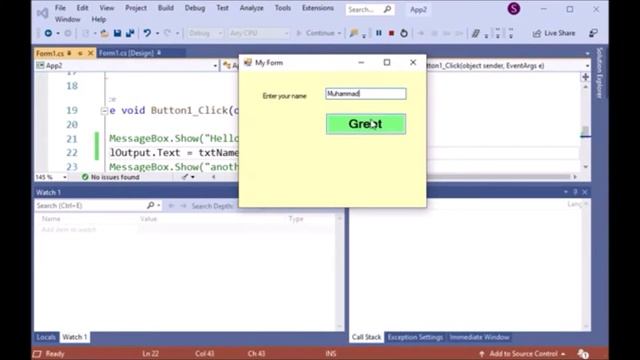This screenshot has height=360, width=640.
Task: Open the Build menu
Action: coord(166,8)
